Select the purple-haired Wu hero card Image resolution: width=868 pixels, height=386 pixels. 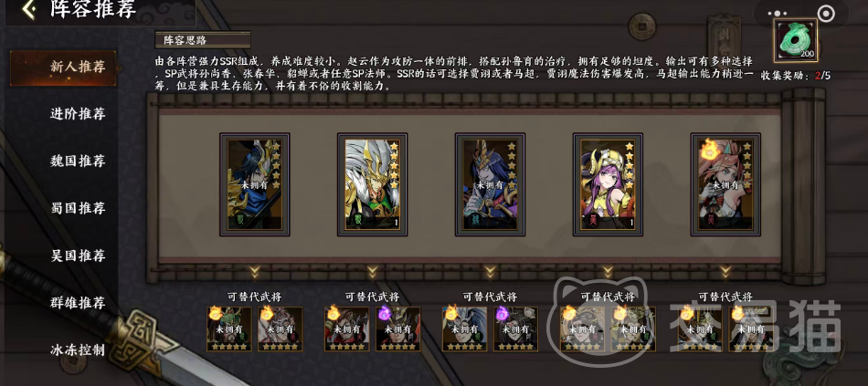click(x=608, y=184)
